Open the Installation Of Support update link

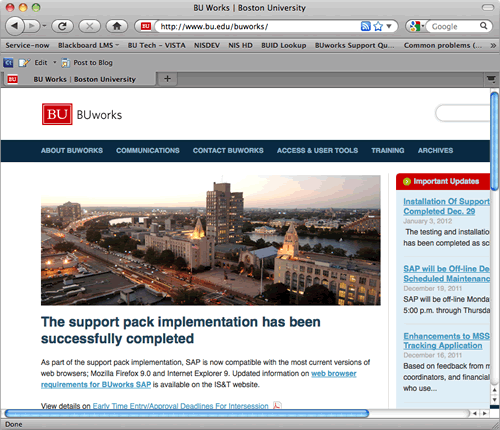[446, 206]
